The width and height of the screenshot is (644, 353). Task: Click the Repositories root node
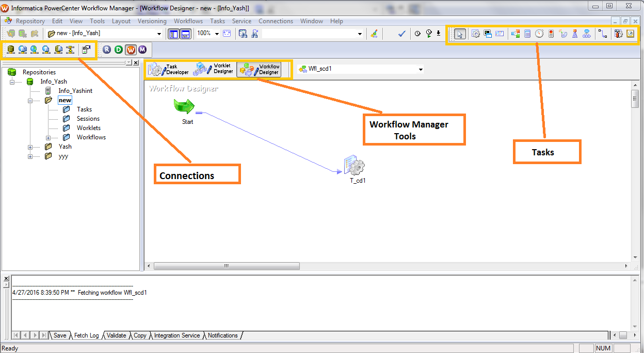(x=39, y=72)
